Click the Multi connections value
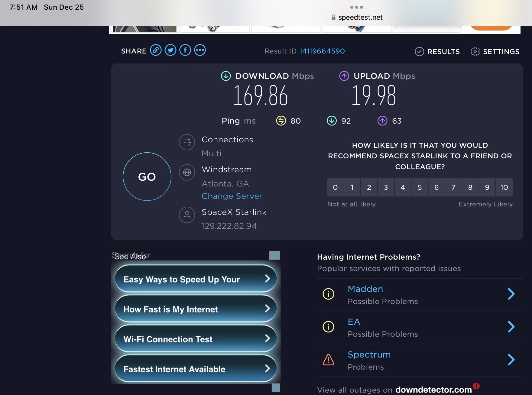The width and height of the screenshot is (532, 395). pos(212,154)
